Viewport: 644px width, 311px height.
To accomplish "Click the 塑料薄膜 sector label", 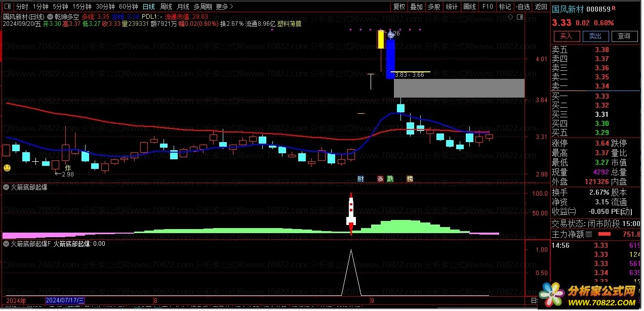I will click(288, 23).
